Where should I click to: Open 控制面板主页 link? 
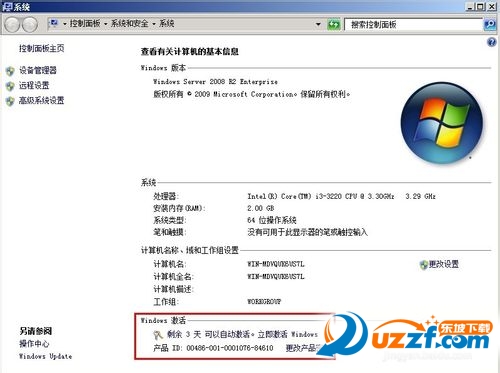point(41,48)
